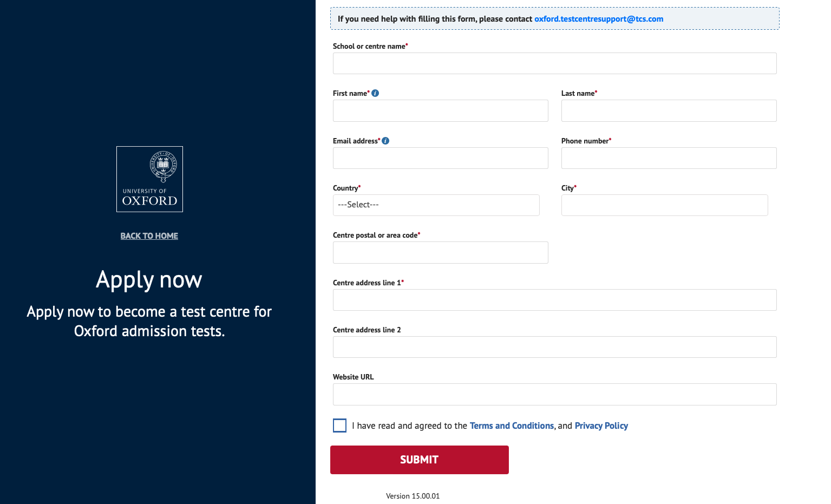Submit the test centre application form
831x504 pixels.
(x=420, y=460)
